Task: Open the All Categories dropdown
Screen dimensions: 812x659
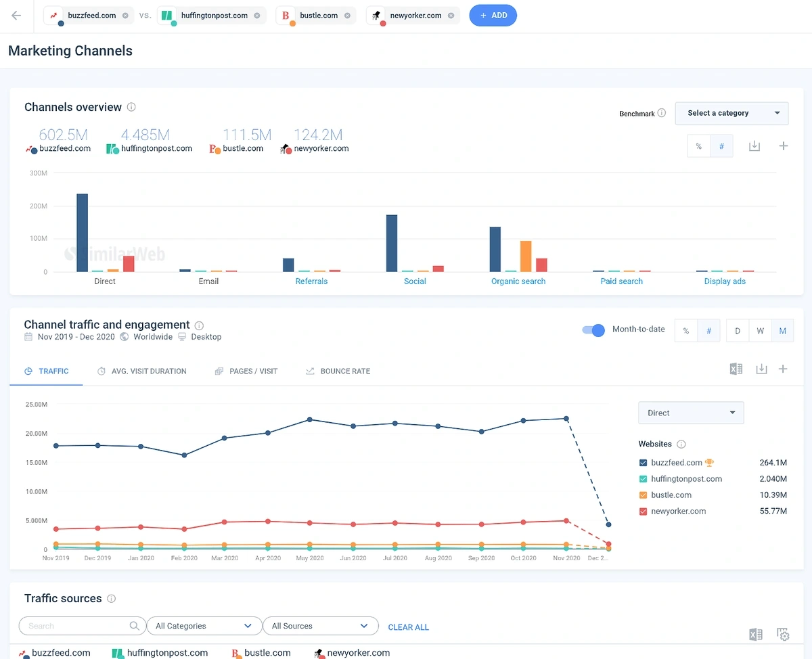Action: [x=204, y=626]
